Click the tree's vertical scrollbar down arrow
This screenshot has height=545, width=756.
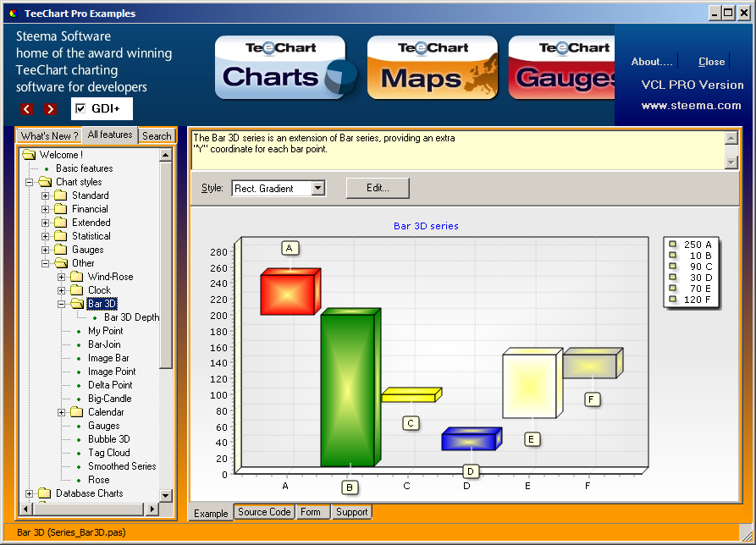pos(165,495)
